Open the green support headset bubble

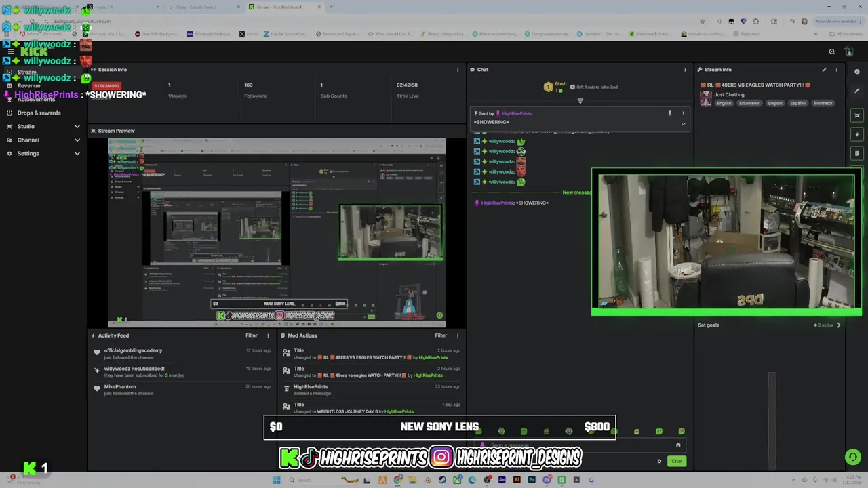pos(853,457)
